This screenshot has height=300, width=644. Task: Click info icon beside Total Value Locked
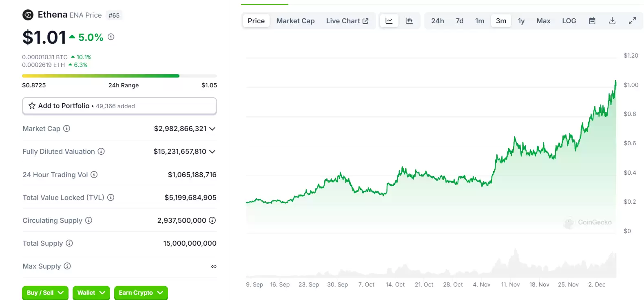[x=111, y=198]
